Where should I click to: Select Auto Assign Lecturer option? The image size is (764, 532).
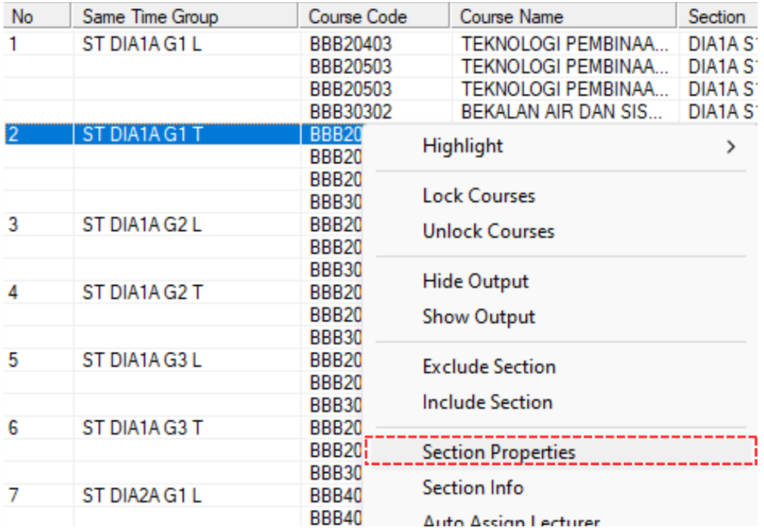[511, 522]
